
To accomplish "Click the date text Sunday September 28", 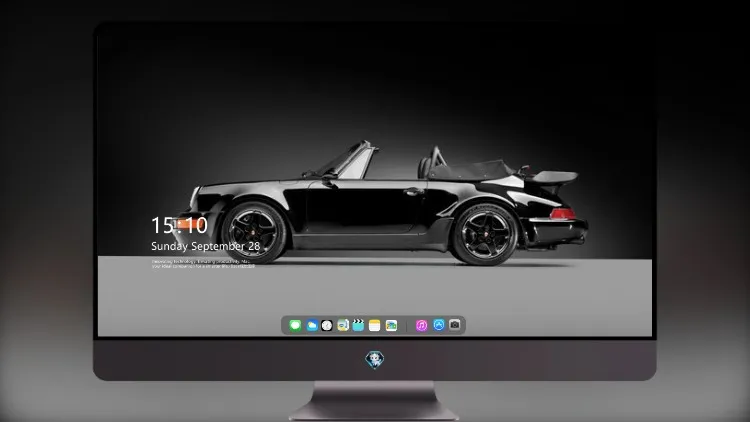I will (206, 246).
